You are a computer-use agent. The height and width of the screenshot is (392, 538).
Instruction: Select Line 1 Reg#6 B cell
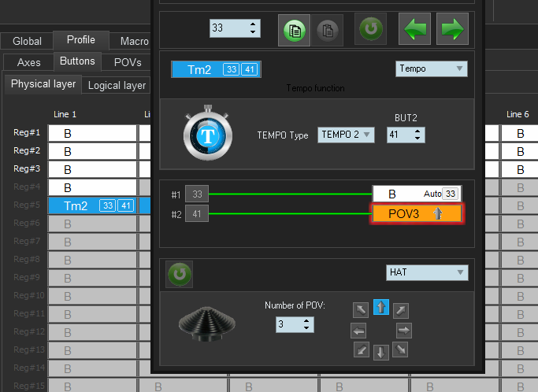click(92, 224)
